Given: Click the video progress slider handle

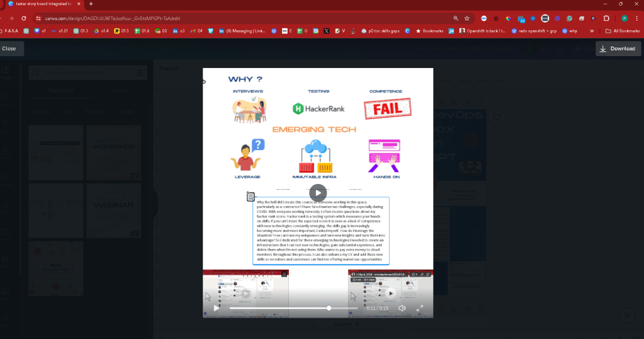Looking at the screenshot, I should pos(329,308).
